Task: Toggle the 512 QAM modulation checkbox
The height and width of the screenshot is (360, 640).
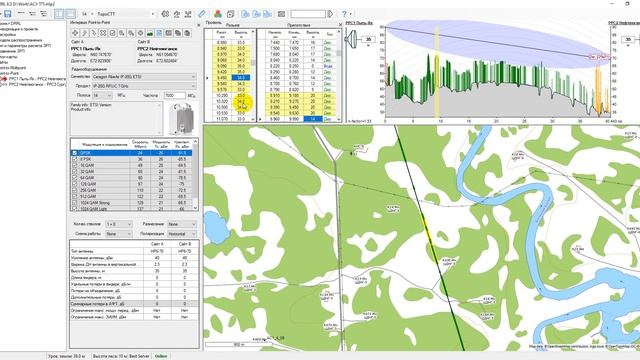Action: click(75, 196)
